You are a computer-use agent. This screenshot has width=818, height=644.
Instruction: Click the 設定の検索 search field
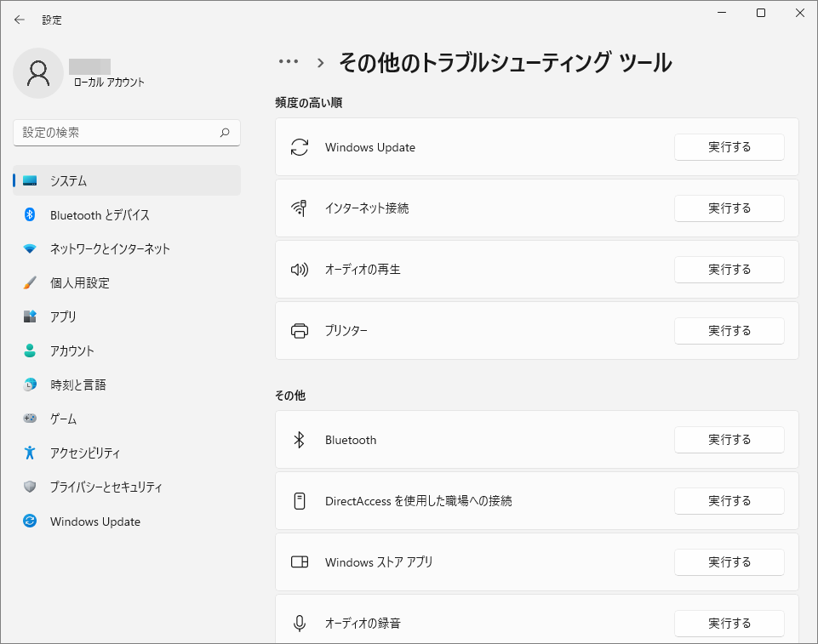(117, 133)
